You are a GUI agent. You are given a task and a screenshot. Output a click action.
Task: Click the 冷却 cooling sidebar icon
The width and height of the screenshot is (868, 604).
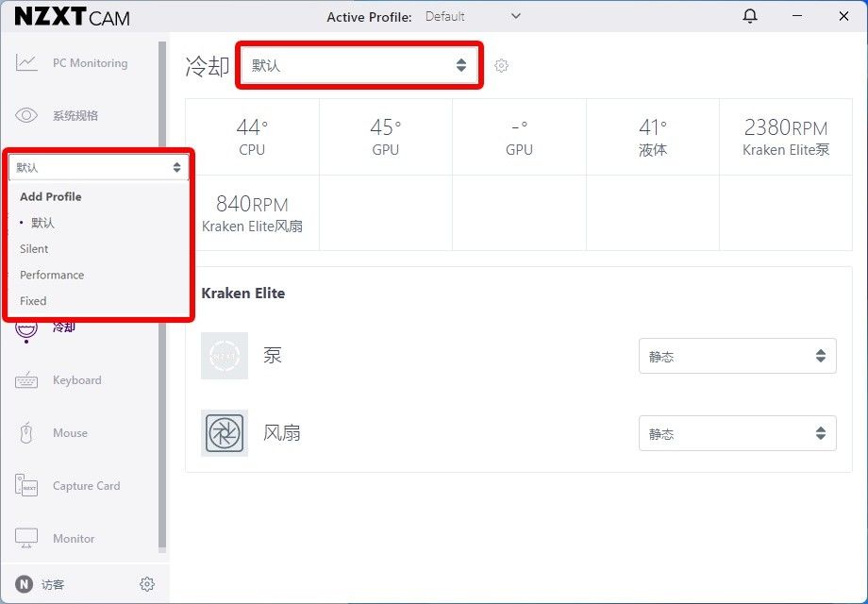26,331
